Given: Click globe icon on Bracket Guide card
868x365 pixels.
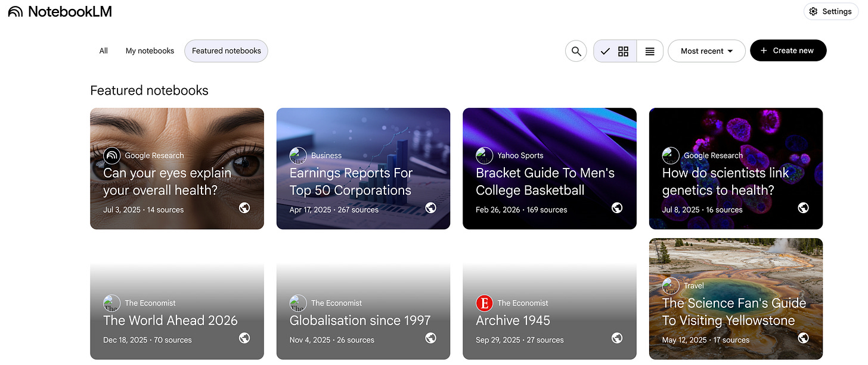Looking at the screenshot, I should (x=617, y=208).
